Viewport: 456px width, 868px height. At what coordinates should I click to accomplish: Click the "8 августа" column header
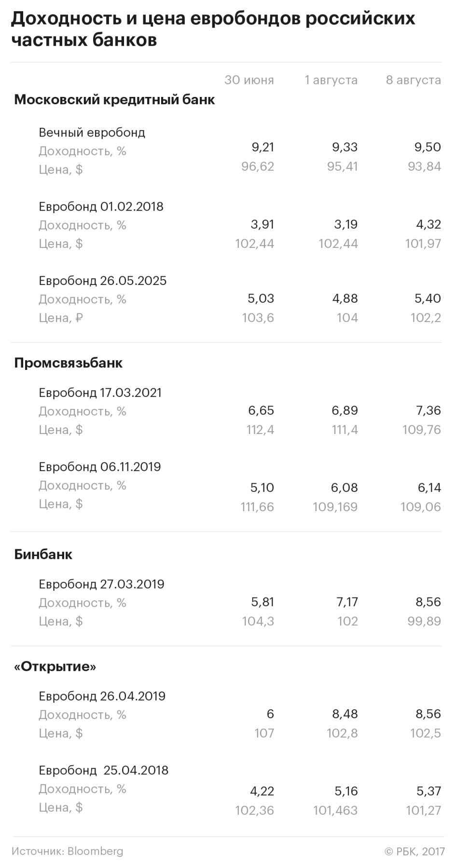pyautogui.click(x=413, y=80)
